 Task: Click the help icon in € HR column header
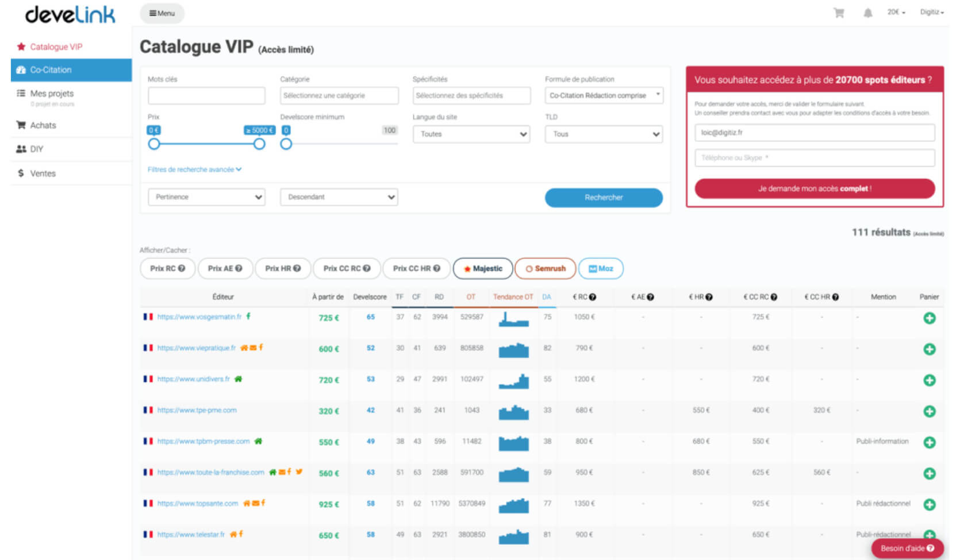coord(709,297)
